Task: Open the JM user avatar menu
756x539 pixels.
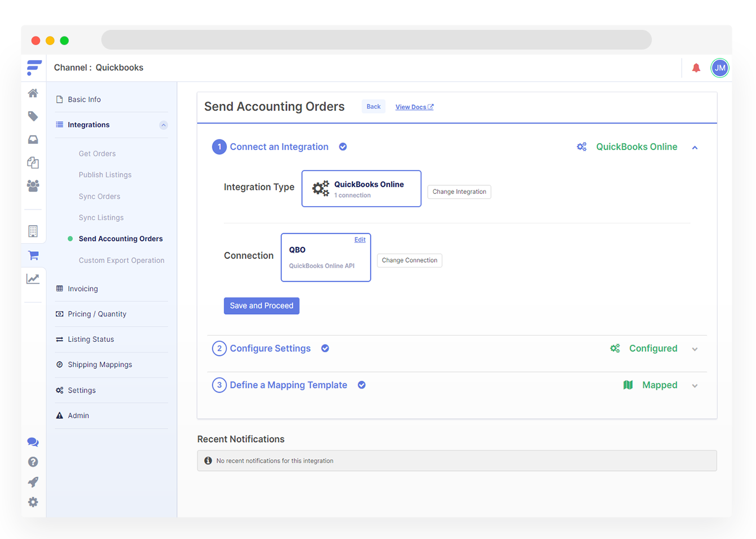Action: 720,68
